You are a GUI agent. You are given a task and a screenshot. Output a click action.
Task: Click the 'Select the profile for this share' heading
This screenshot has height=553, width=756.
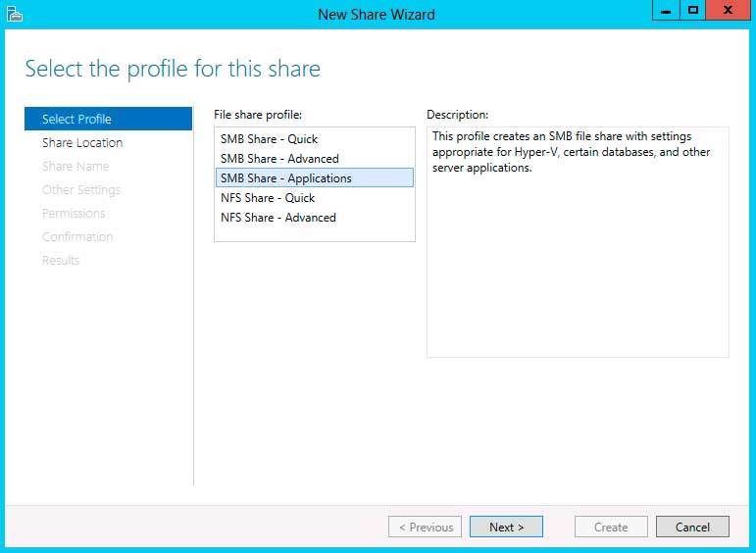[x=173, y=69]
